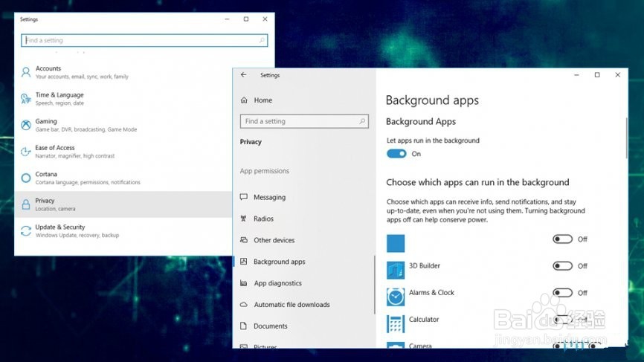
Task: Maximize the Privacy Settings window
Action: pyautogui.click(x=597, y=74)
